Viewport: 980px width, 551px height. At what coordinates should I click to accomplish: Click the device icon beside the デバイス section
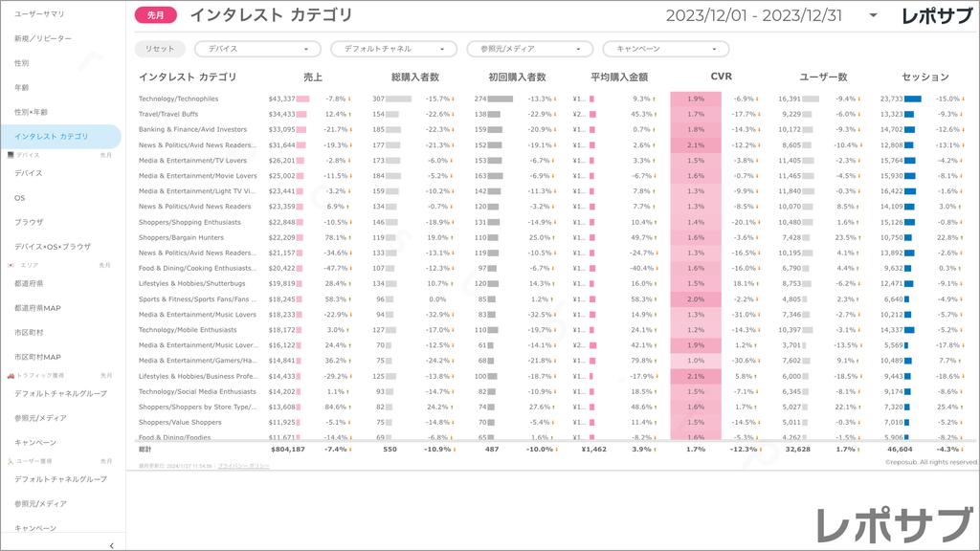pyautogui.click(x=10, y=155)
